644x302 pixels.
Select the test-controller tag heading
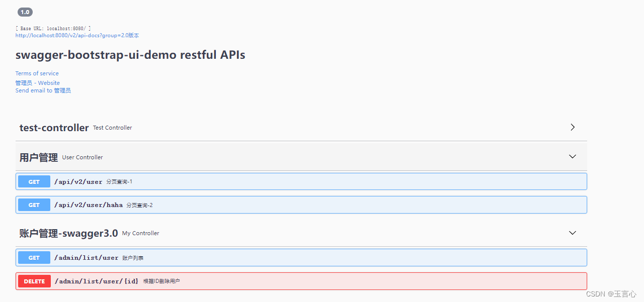[54, 128]
